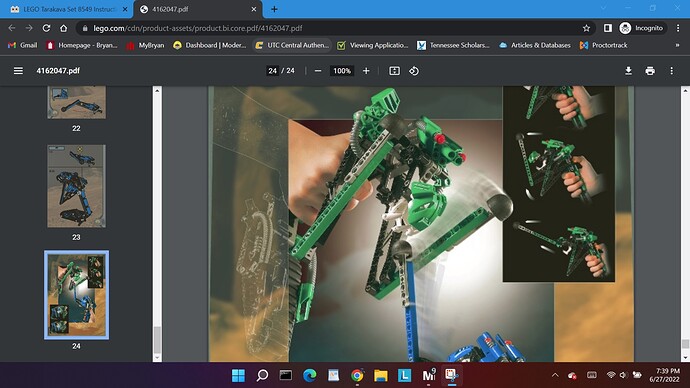Reload the current page
This screenshot has width=690, height=388.
(x=46, y=28)
